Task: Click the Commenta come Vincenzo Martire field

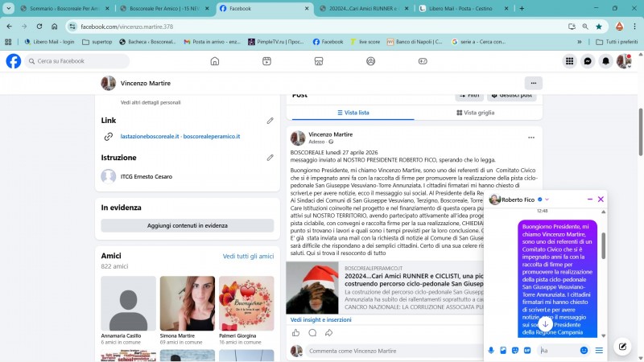Action: coord(394,351)
